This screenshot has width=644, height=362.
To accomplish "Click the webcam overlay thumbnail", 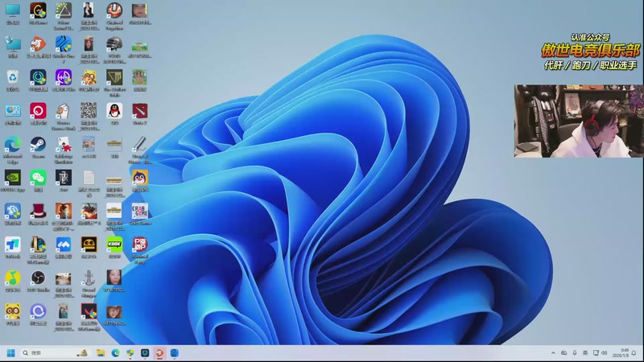I will click(579, 121).
